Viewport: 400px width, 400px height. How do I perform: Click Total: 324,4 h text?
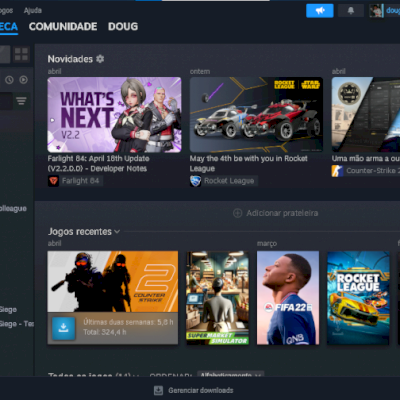105,332
